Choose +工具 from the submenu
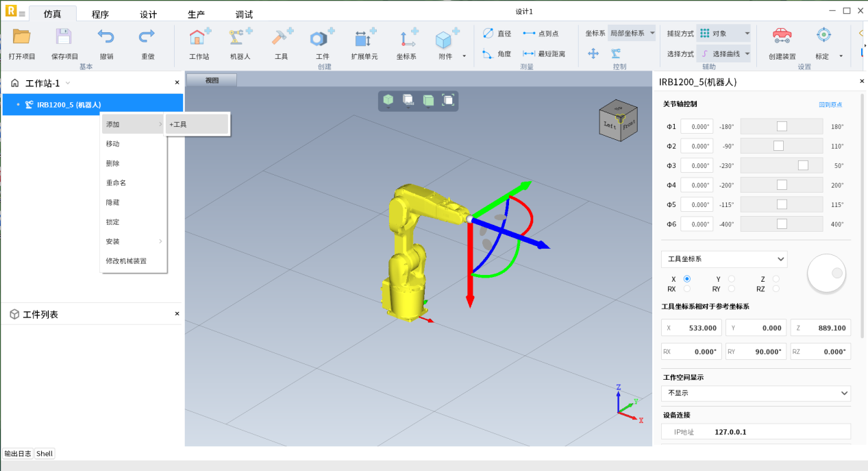Viewport: 868px width, 471px height. pos(197,124)
